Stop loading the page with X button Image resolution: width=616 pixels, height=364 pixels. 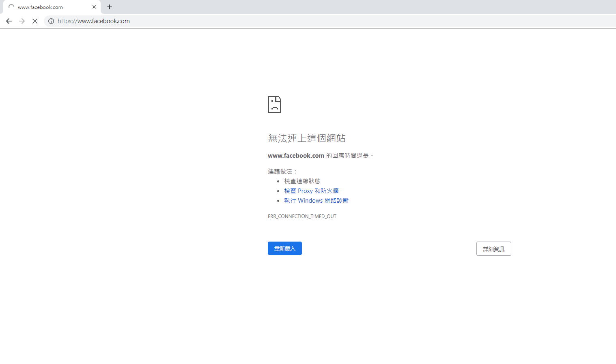coord(35,21)
